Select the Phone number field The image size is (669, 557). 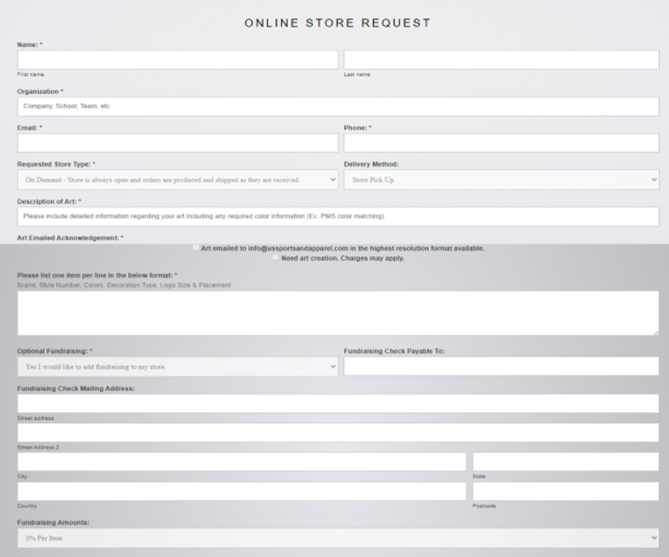pos(501,143)
